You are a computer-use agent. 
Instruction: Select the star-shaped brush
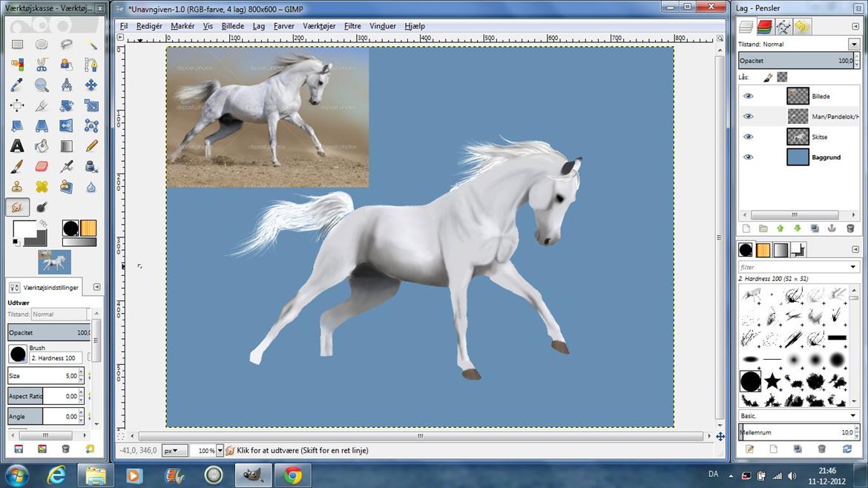(772, 381)
